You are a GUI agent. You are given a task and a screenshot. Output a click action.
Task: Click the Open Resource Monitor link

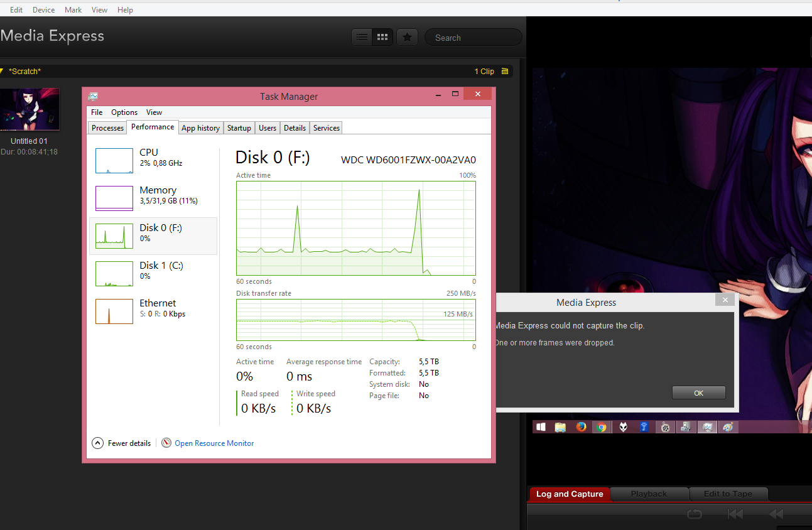[x=214, y=443]
